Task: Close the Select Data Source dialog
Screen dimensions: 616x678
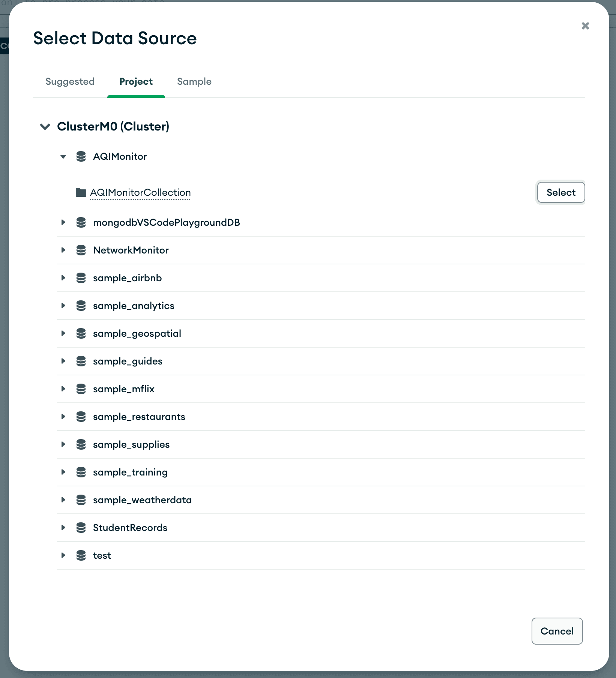Action: coord(585,26)
